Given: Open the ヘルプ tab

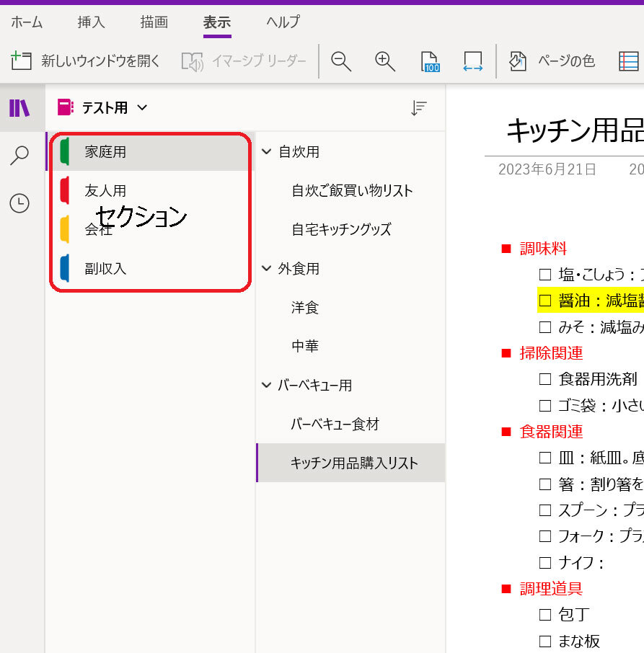Looking at the screenshot, I should point(283,22).
